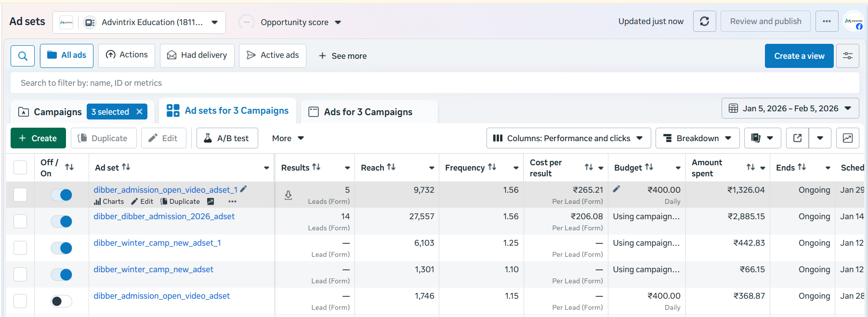Select checkbox for dibber_winter_camp_new_adset_1
This screenshot has height=317, width=868.
[20, 248]
